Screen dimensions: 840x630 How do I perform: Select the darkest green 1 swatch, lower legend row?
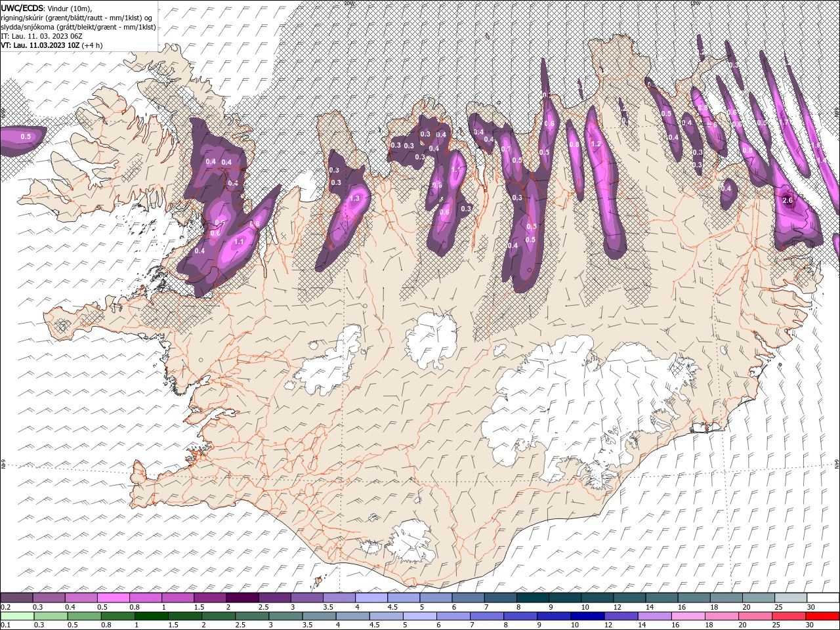coord(151,616)
